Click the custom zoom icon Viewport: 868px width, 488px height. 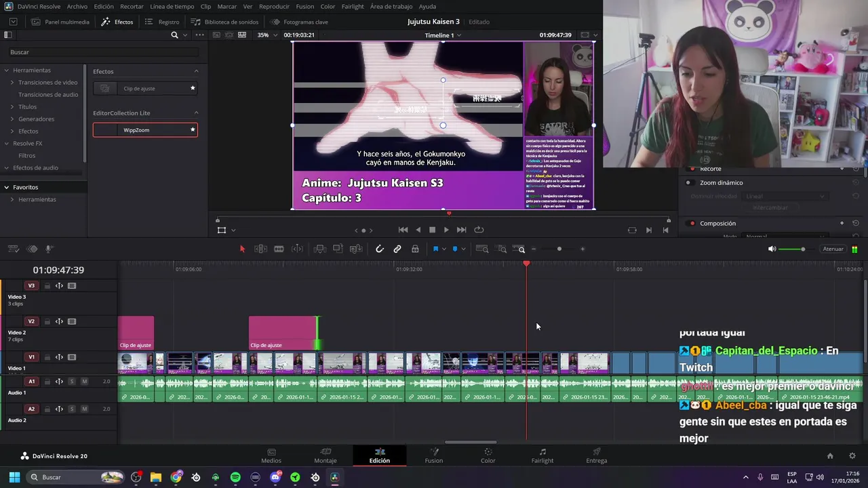tap(519, 249)
